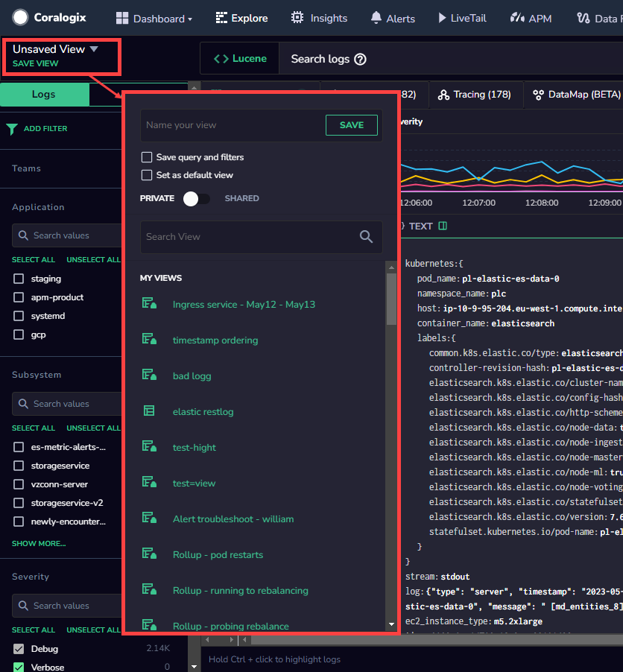Click the Explore grid icon
Image resolution: width=623 pixels, height=672 pixels.
[x=221, y=18]
